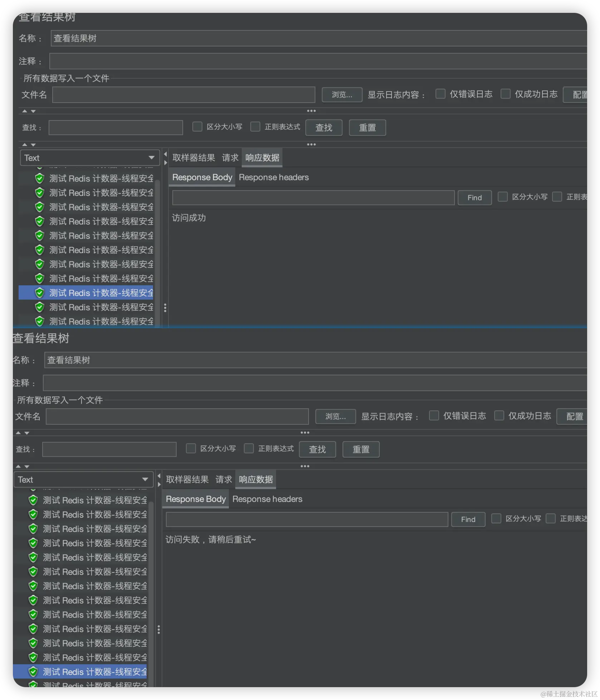
Task: Switch to 请求 tab in 访问成功 panel
Action: coord(230,158)
